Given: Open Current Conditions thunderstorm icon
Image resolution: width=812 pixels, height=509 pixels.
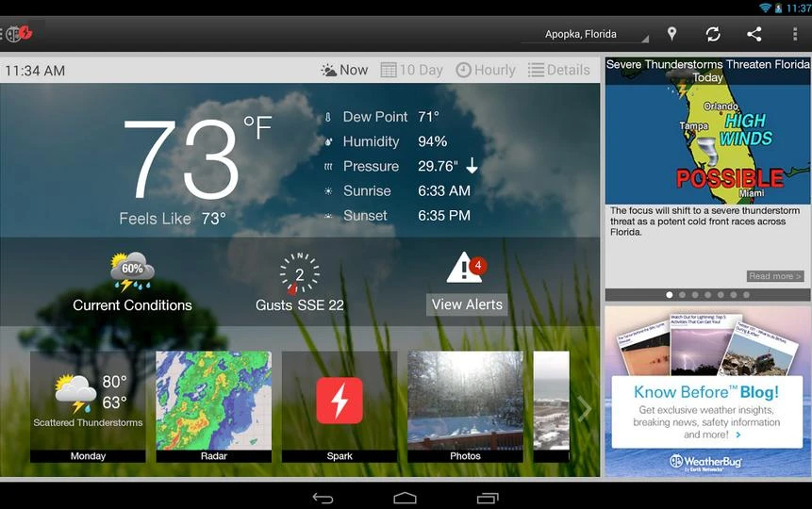Looking at the screenshot, I should tap(132, 271).
